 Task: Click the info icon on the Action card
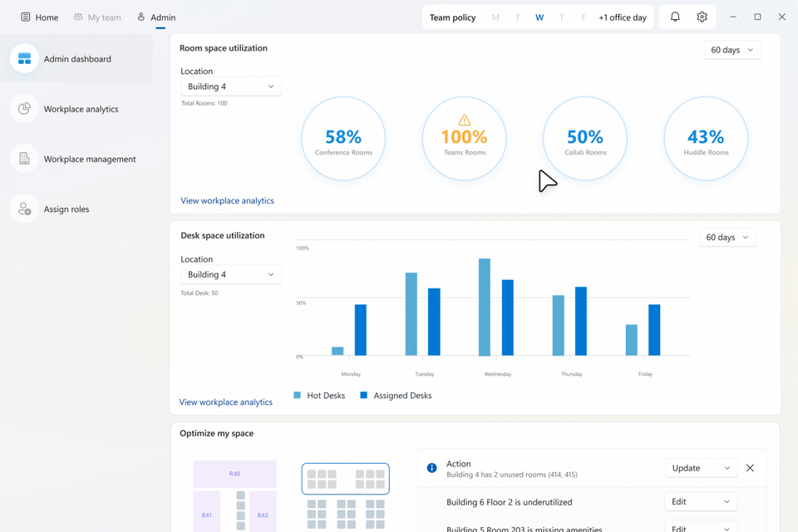click(431, 468)
